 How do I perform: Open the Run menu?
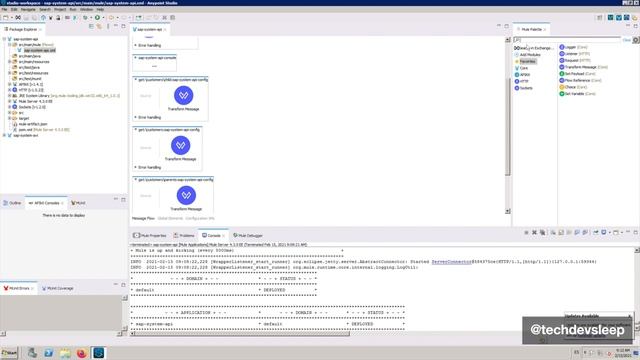[x=73, y=9]
